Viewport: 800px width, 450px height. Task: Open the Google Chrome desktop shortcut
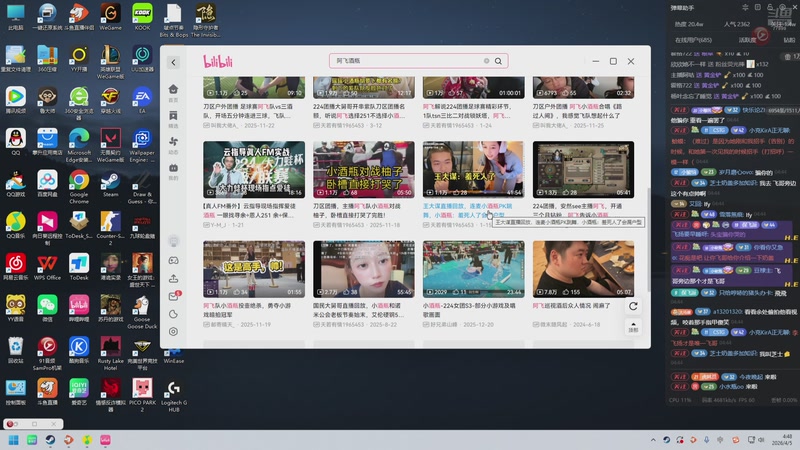(x=79, y=188)
